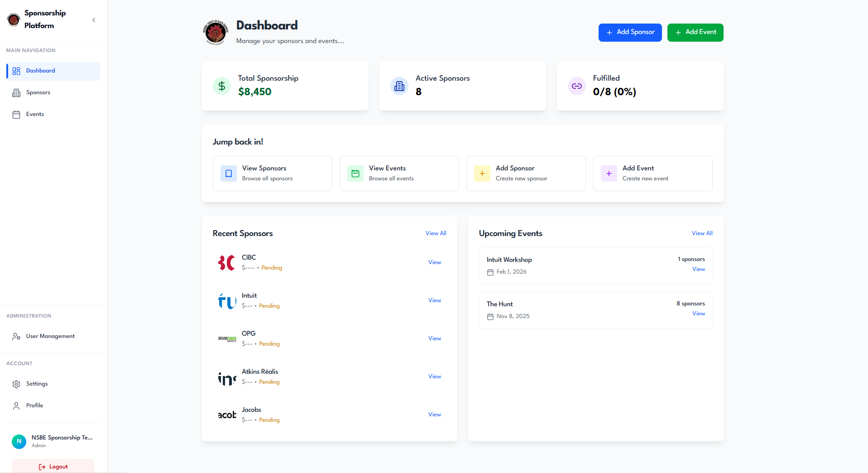Screen dimensions: 868x473
Task: Click the Events calendar icon in sidebar
Action: click(x=16, y=115)
